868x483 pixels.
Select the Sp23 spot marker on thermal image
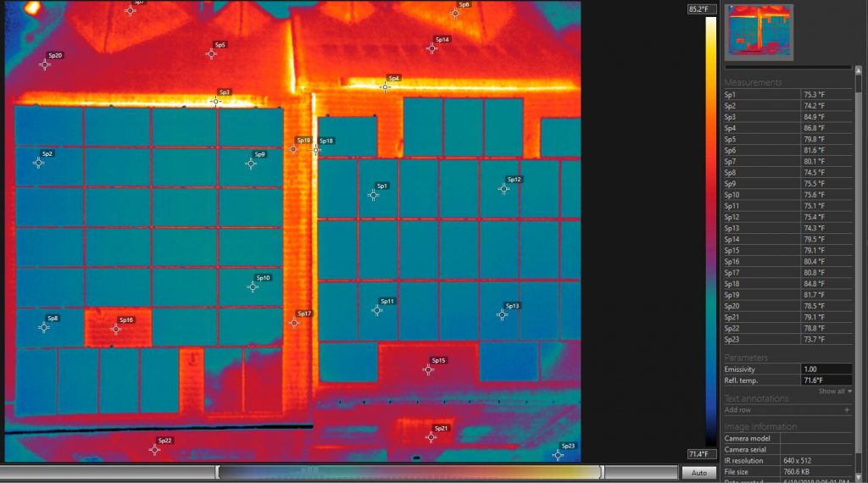(558, 455)
